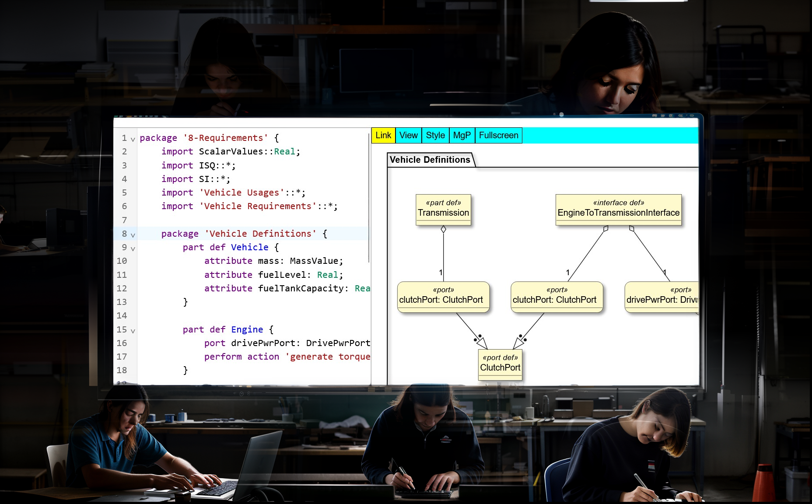Select the EngineToTransmissionInterface node
This screenshot has height=504, width=812.
point(618,210)
